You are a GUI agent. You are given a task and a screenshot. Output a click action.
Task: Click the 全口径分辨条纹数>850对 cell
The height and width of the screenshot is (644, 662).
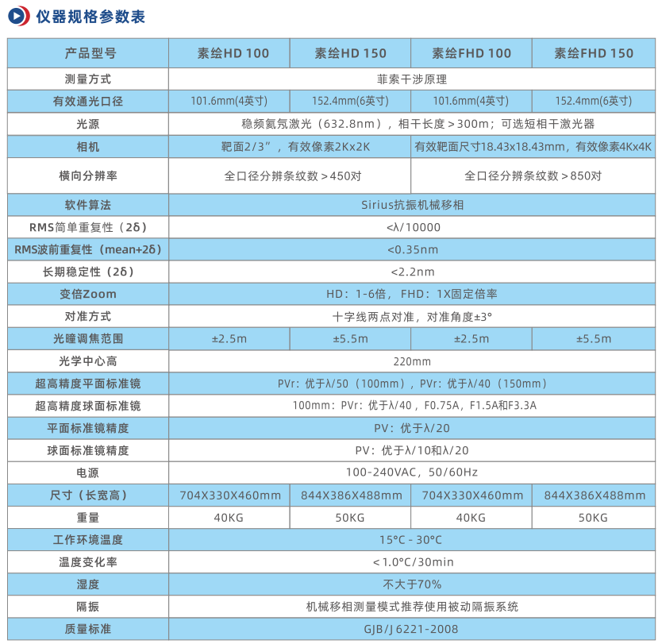(x=533, y=175)
